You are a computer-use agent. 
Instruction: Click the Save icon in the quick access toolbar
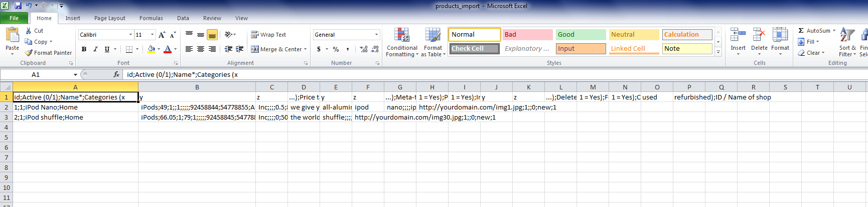(x=18, y=6)
